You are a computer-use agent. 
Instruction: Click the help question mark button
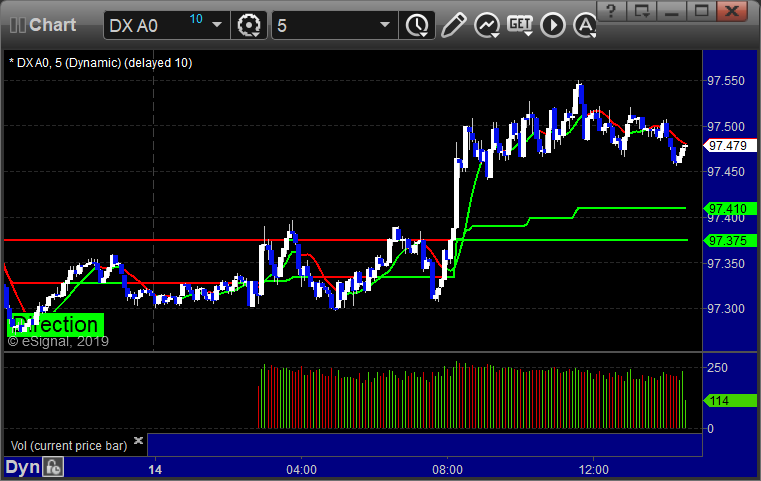pyautogui.click(x=611, y=11)
